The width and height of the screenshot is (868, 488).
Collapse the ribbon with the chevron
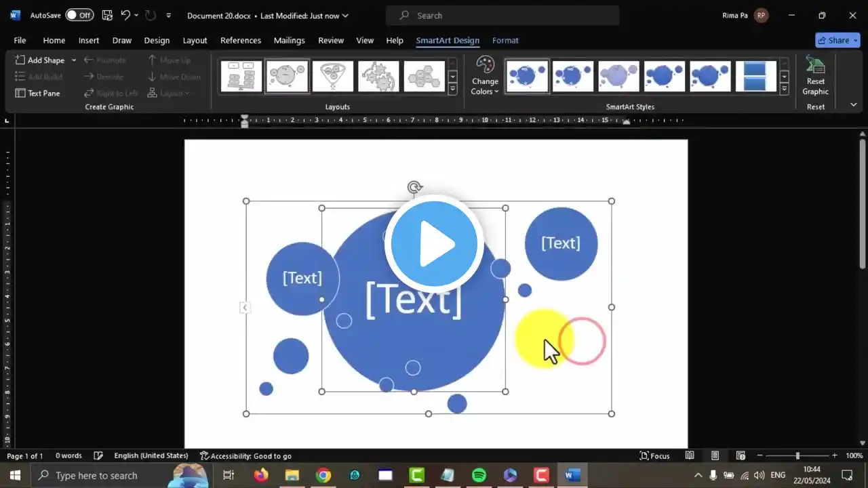853,105
